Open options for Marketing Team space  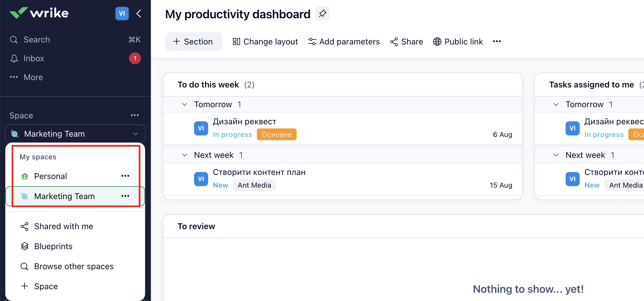tap(125, 196)
